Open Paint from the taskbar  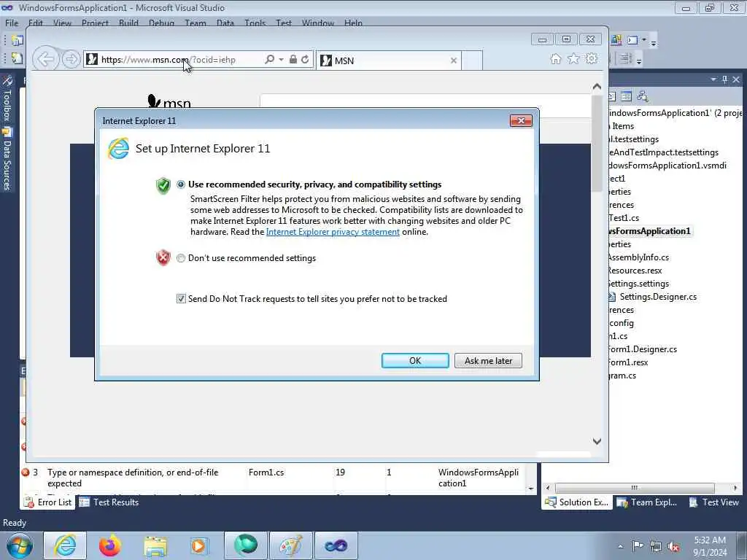coord(290,545)
